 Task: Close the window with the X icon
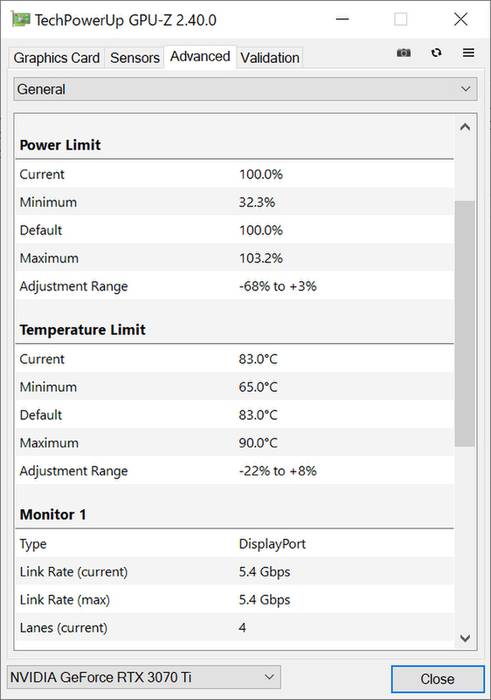pyautogui.click(x=461, y=19)
